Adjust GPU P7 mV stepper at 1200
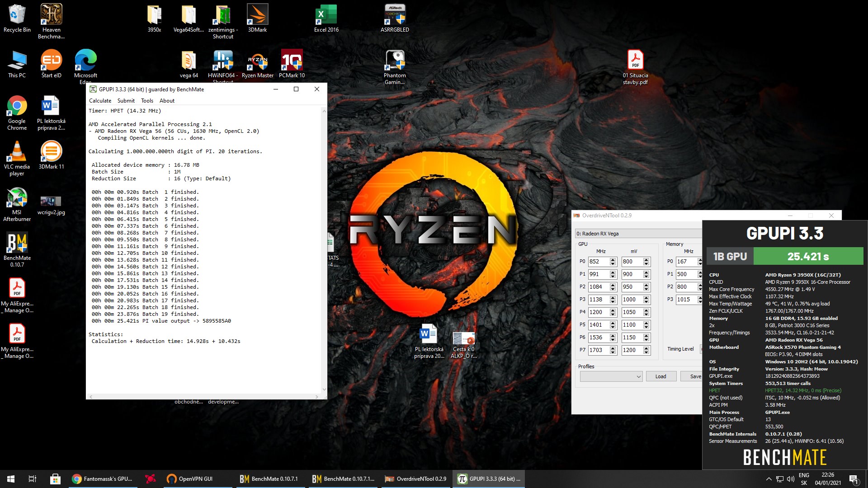 click(x=646, y=350)
